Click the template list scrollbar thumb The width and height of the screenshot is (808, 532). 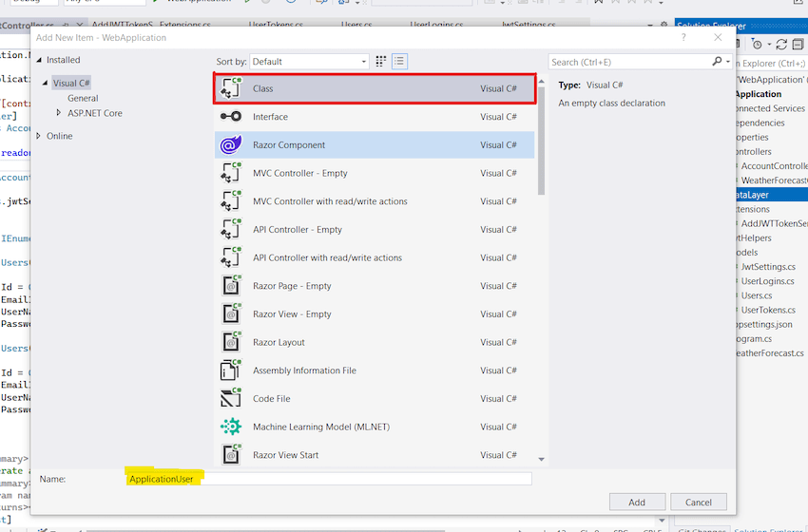pos(541,142)
